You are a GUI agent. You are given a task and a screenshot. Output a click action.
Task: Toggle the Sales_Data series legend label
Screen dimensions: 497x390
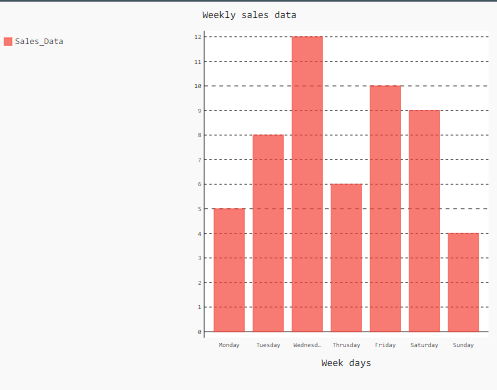(x=39, y=41)
